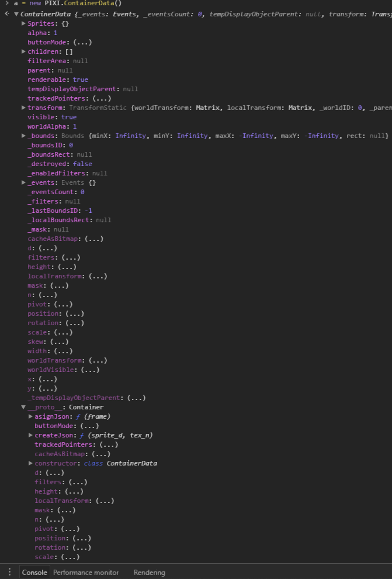Select the _boundsRect: null row
392x579 pixels.
point(60,154)
